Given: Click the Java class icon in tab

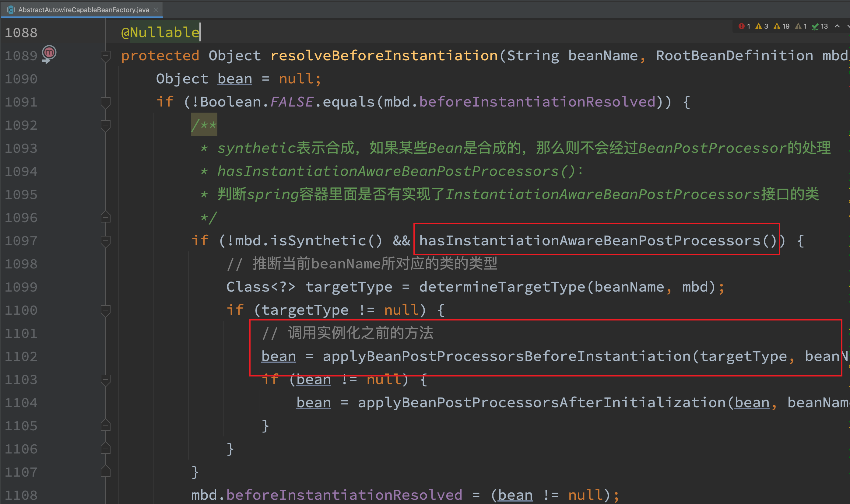Looking at the screenshot, I should (11, 9).
